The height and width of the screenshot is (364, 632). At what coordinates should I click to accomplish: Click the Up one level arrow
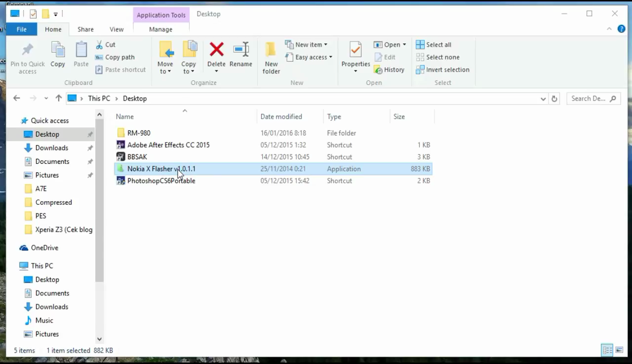point(58,98)
